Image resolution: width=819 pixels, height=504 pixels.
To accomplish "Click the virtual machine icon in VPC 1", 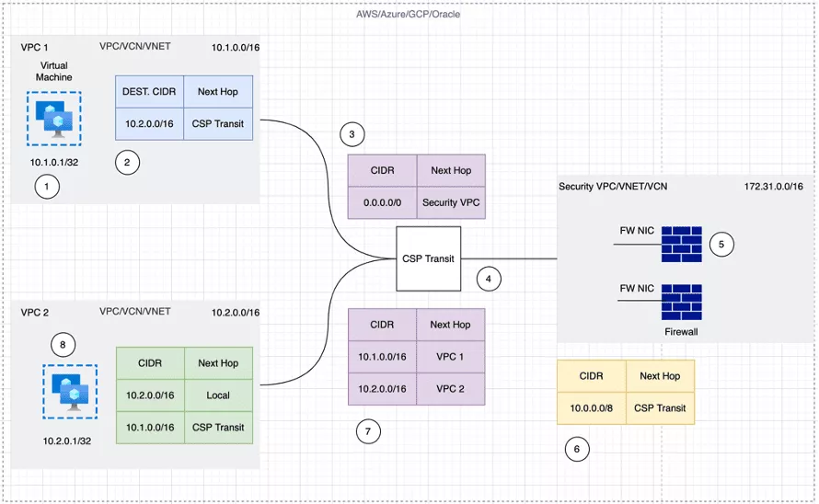I will tap(54, 119).
